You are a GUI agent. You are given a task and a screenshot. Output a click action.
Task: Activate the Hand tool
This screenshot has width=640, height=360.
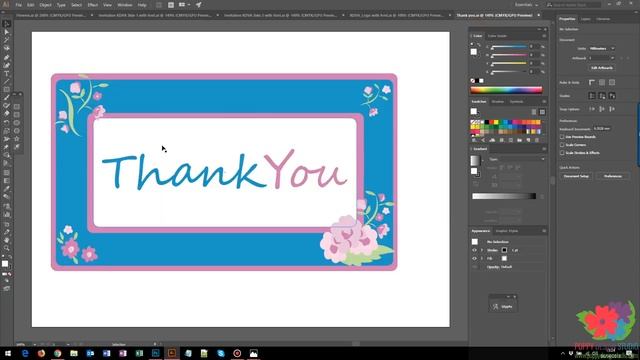(x=7, y=240)
